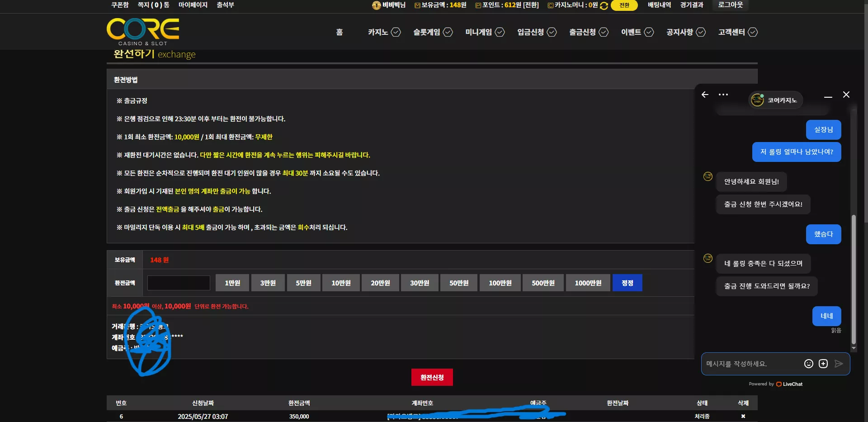Select the 500만원 amount button

coord(543,283)
